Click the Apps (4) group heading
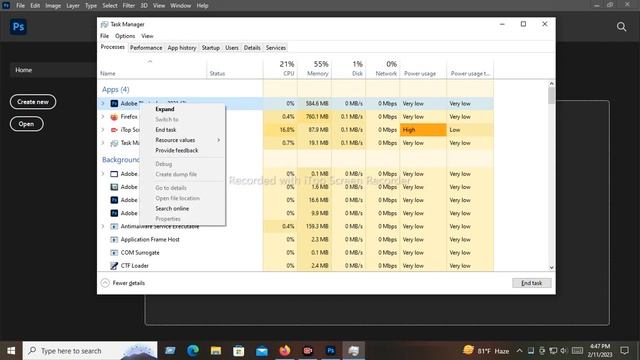640x360 pixels. [x=116, y=89]
